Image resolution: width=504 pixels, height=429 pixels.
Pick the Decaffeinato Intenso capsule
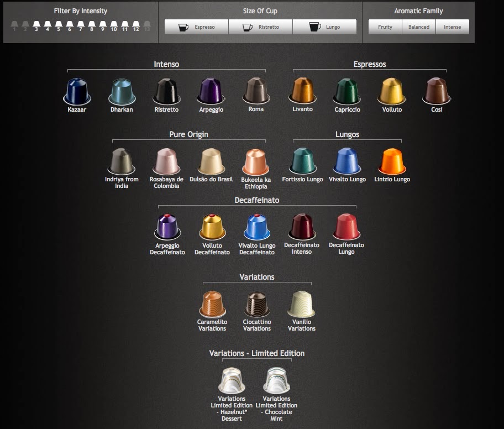(302, 227)
